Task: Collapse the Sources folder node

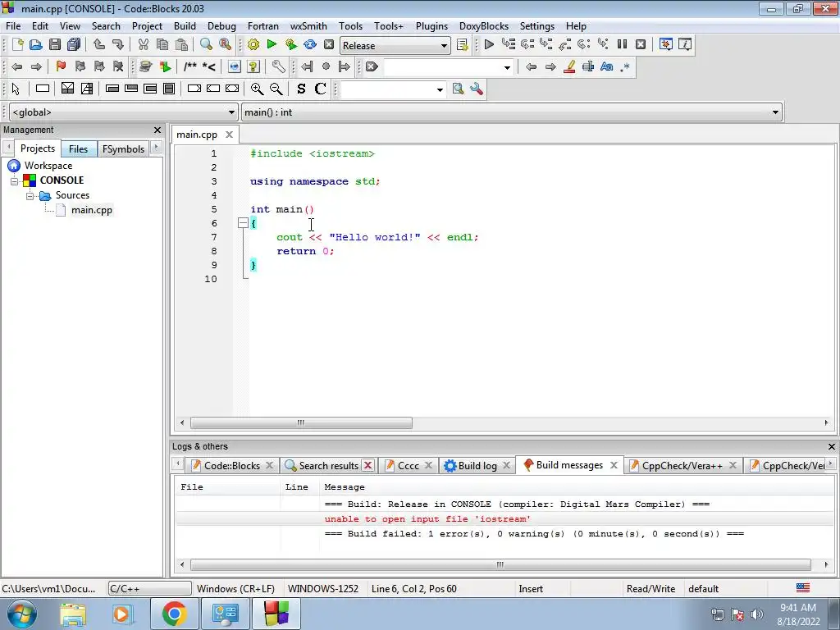Action: [x=30, y=196]
